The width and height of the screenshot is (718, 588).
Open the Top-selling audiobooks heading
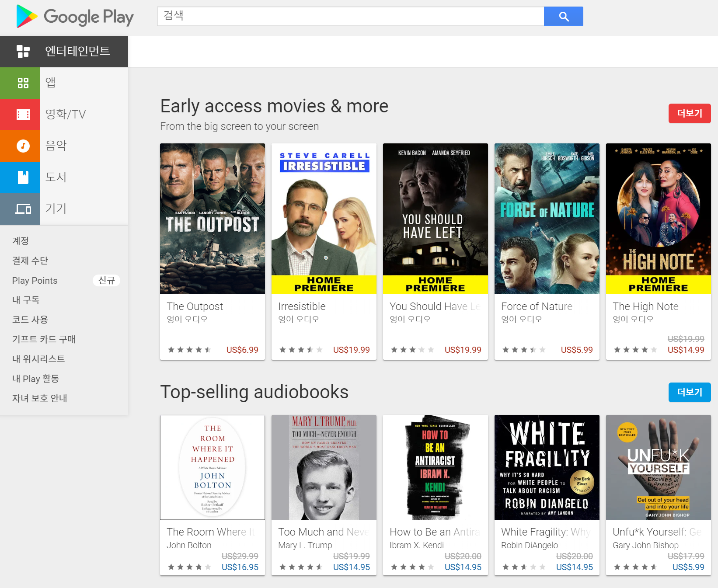[x=254, y=392]
